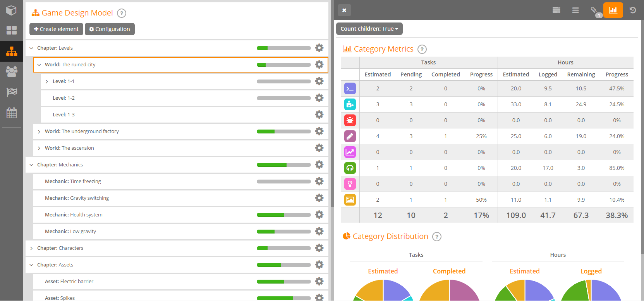The width and height of the screenshot is (644, 301).
Task: Click the attachments paperclip icon
Action: pyautogui.click(x=594, y=10)
